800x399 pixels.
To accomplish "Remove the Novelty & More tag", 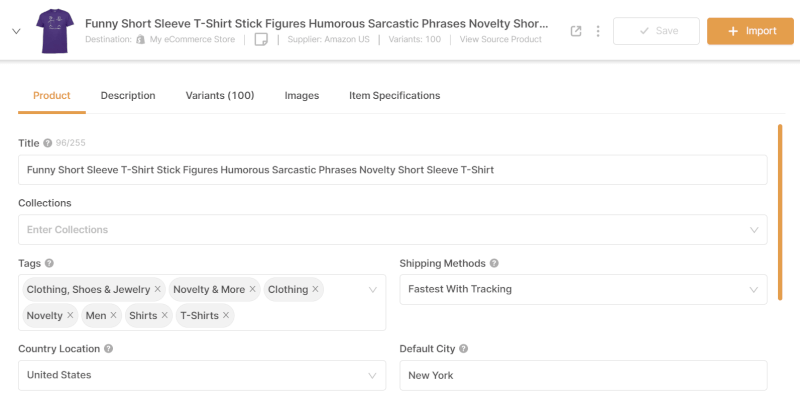I will (x=253, y=289).
